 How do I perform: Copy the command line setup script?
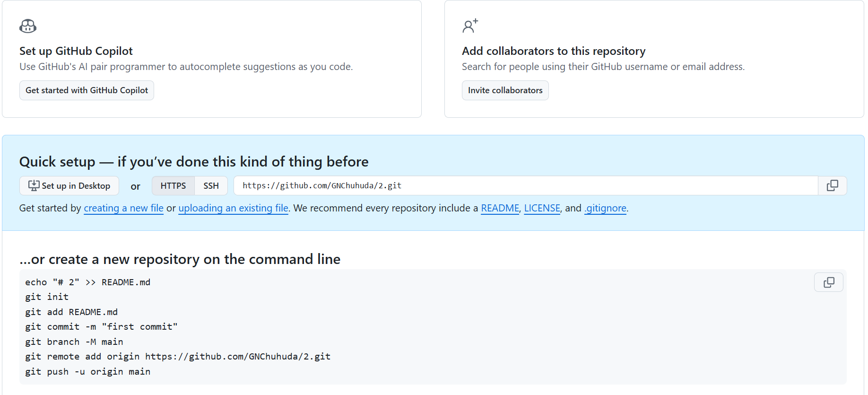tap(829, 282)
